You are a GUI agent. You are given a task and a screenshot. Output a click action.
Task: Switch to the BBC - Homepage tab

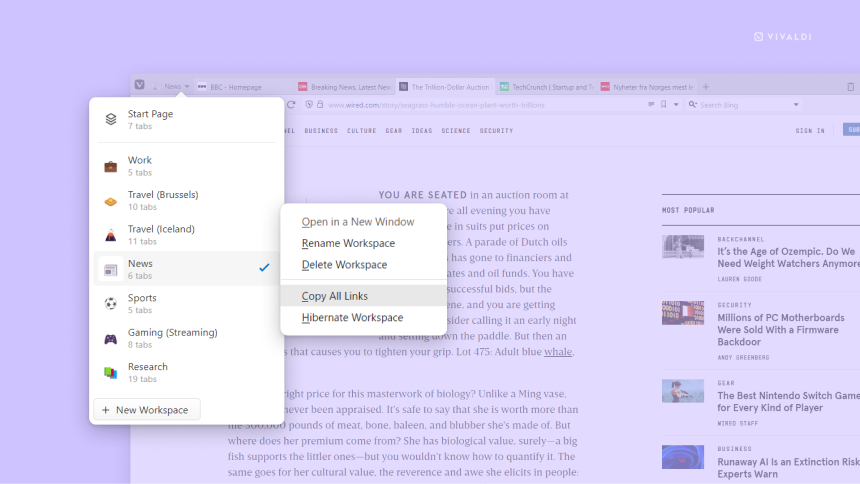[243, 87]
